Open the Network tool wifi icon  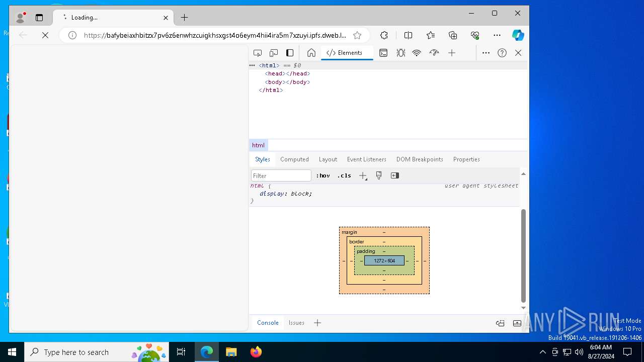[417, 53]
